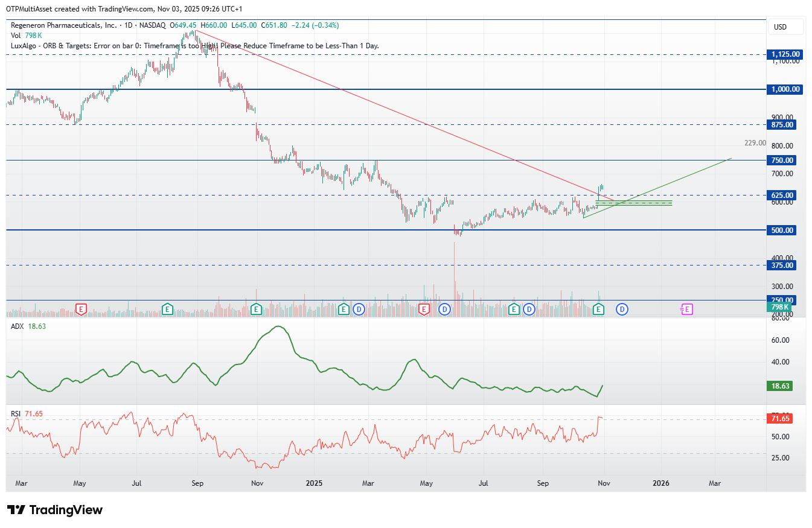Open the green earnings marker near November 2024
The image size is (812, 528).
[256, 310]
